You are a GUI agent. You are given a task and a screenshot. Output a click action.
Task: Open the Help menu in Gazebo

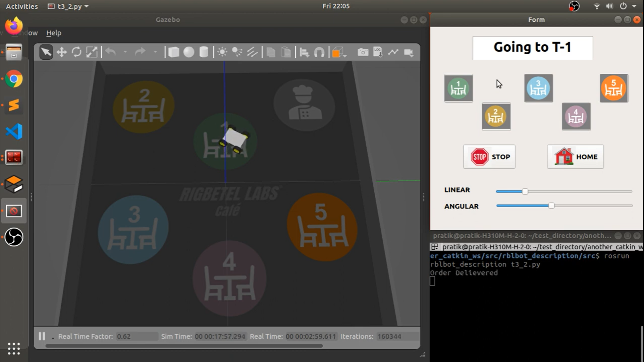[x=54, y=33]
